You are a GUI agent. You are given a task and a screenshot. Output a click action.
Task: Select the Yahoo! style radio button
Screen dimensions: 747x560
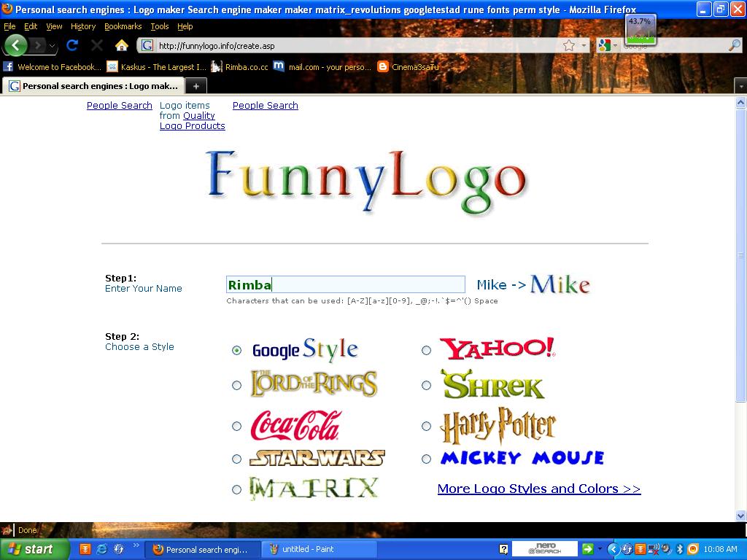pos(426,350)
